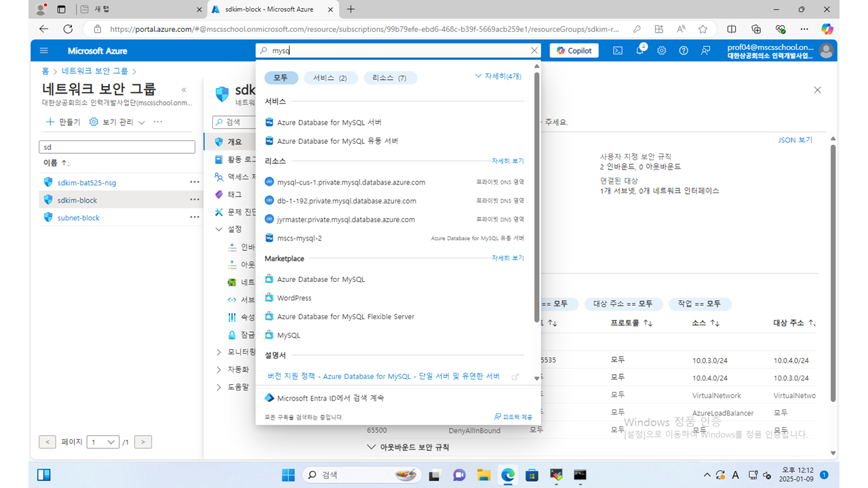Collapse 아웃바운드 보안 규칙 section

(x=408, y=447)
